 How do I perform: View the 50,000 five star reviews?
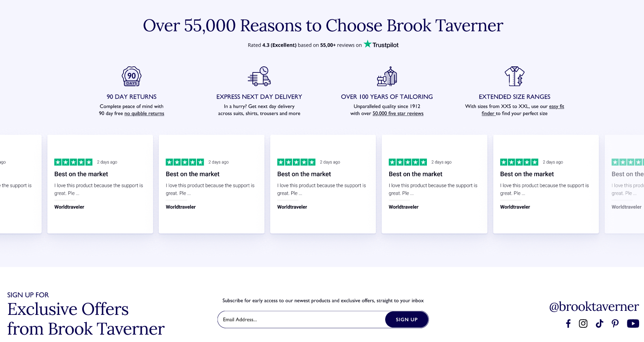[x=398, y=113]
